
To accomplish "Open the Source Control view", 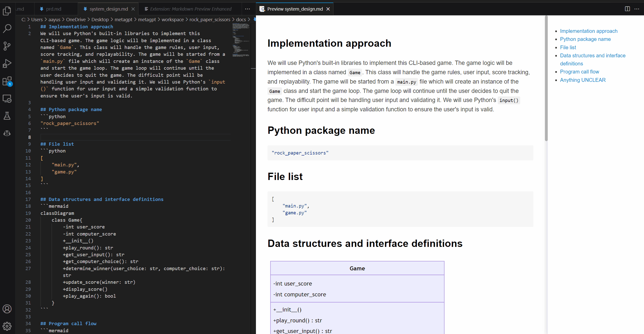I will tap(7, 46).
